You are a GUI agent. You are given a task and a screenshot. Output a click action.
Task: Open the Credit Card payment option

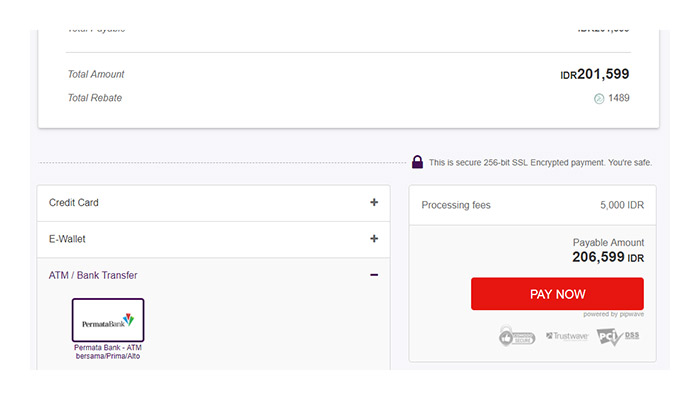[74, 203]
